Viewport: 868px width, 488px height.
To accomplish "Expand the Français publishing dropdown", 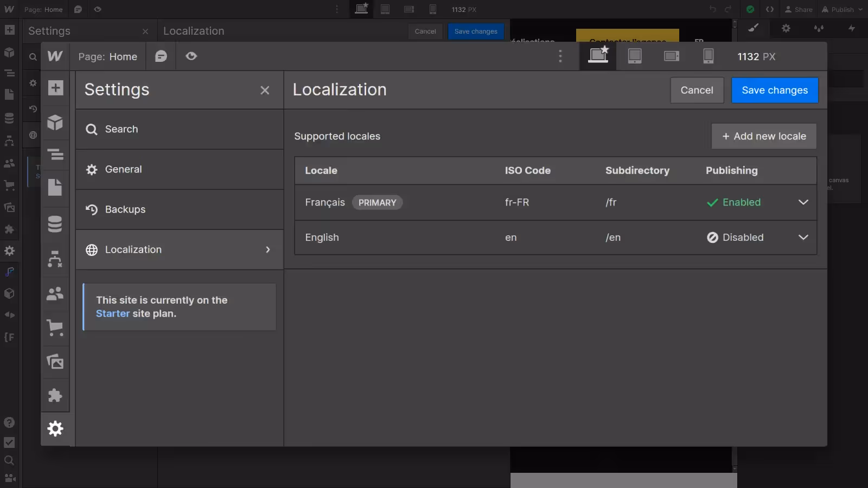I will (803, 202).
